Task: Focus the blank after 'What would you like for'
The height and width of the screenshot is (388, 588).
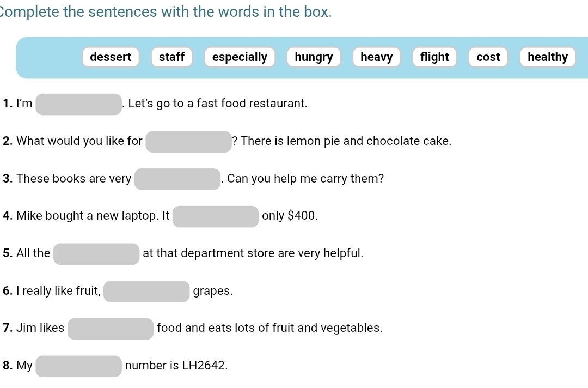Action: pyautogui.click(x=188, y=142)
